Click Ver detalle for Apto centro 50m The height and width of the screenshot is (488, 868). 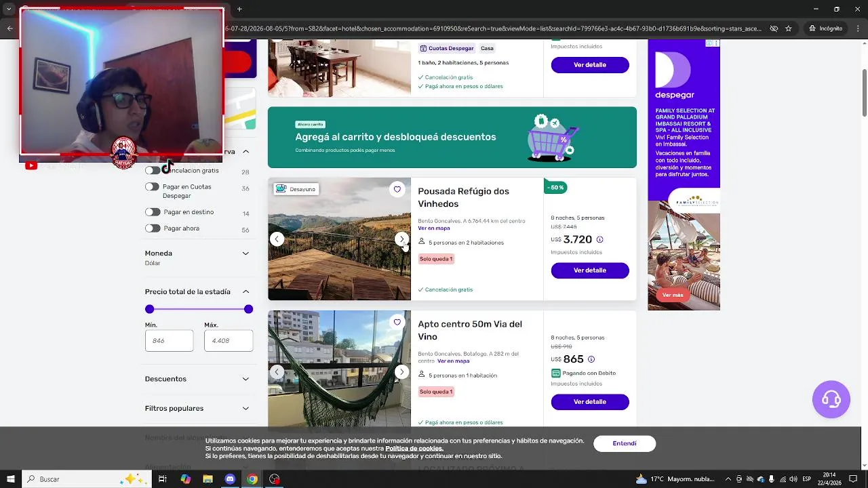(590, 402)
